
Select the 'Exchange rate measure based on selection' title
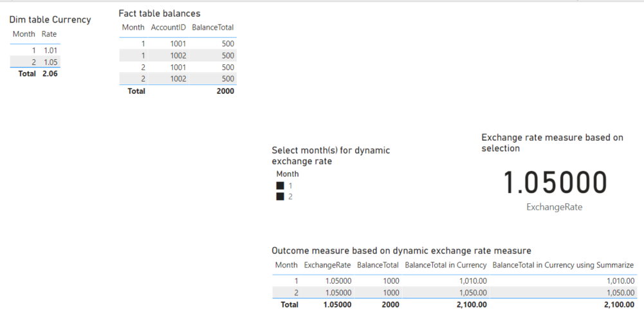(x=553, y=143)
